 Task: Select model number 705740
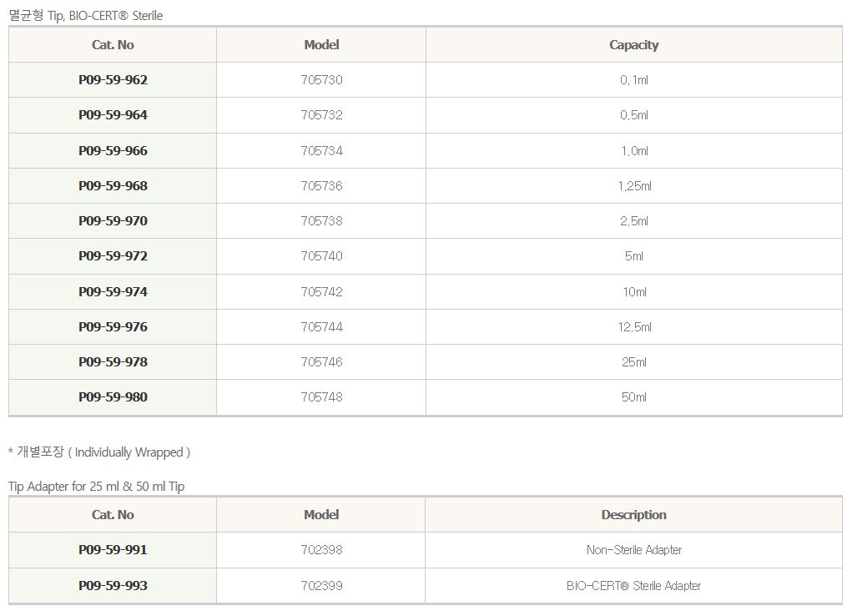click(x=321, y=256)
